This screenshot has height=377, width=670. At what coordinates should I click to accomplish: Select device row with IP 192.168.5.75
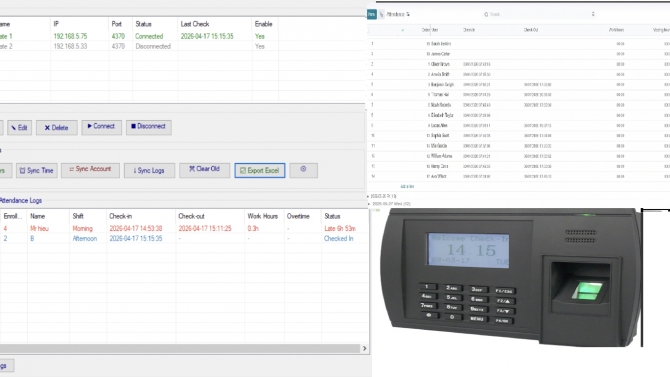tap(182, 36)
